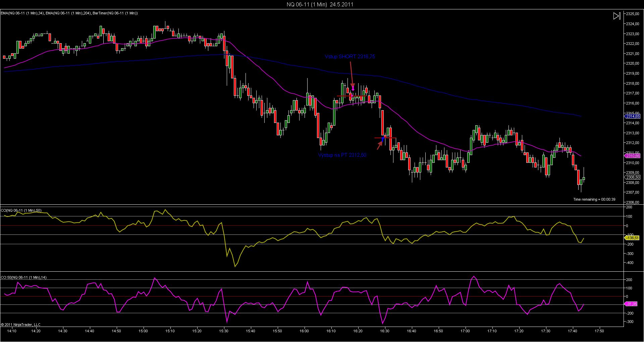This screenshot has width=644, height=342.
Task: Click the yellow -136,51 CCI value marker
Action: [632, 238]
